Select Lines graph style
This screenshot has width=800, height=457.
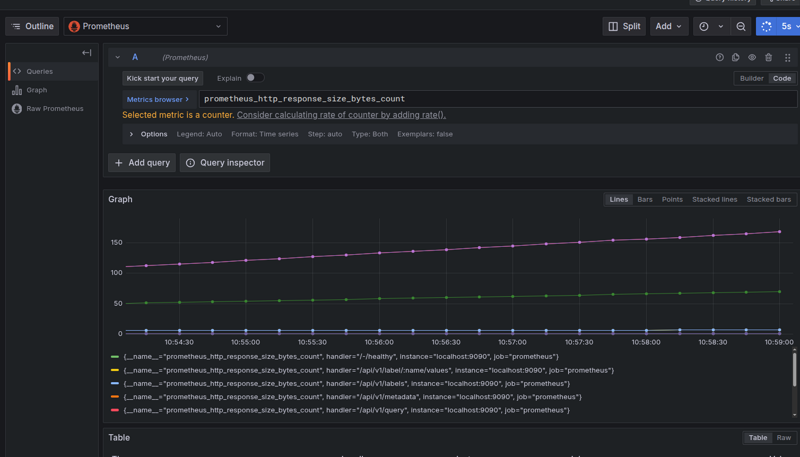[x=618, y=199]
